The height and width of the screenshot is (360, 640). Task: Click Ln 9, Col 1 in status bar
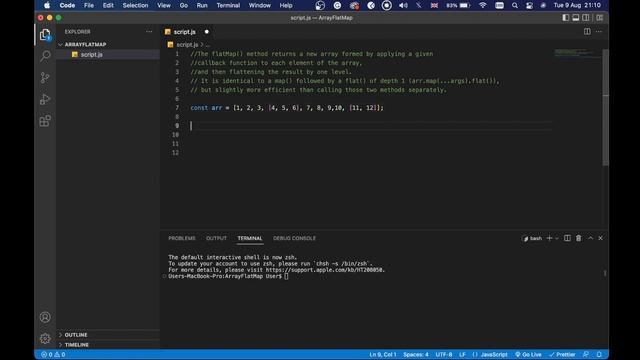[x=382, y=354]
